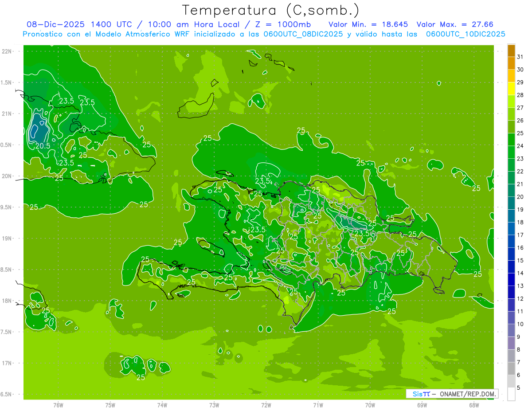Select legend scale value '7'
The height and width of the screenshot is (411, 532).
519,362
